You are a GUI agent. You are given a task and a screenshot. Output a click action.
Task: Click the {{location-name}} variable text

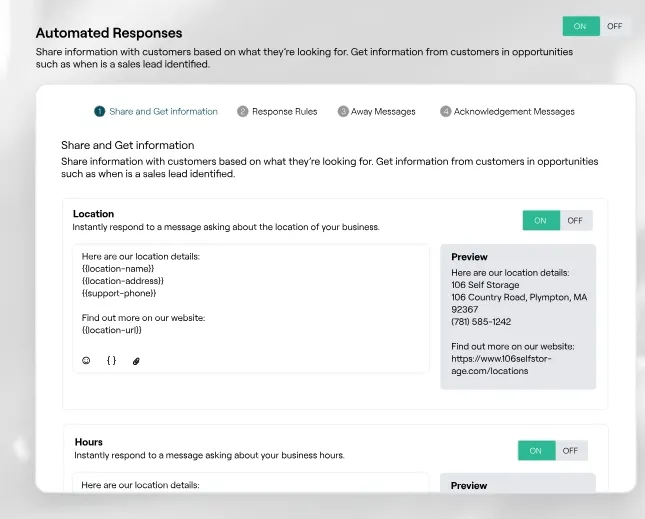tap(118, 269)
